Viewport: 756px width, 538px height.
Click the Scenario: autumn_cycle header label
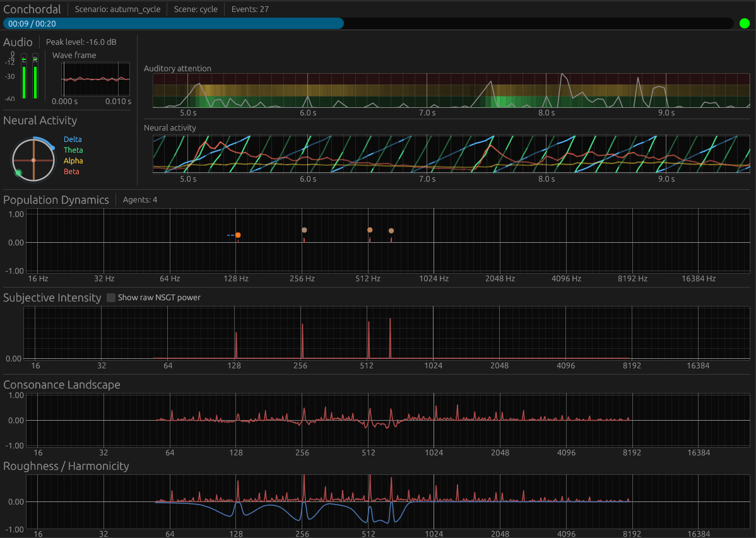[117, 9]
